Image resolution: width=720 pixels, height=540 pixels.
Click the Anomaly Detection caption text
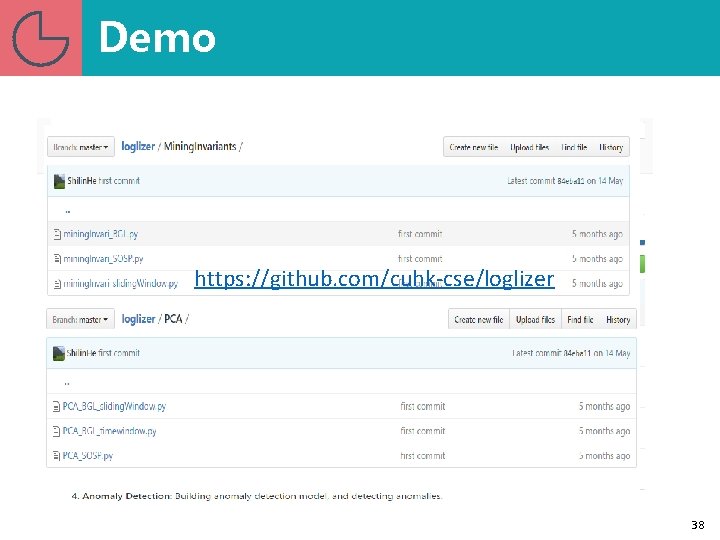257,496
